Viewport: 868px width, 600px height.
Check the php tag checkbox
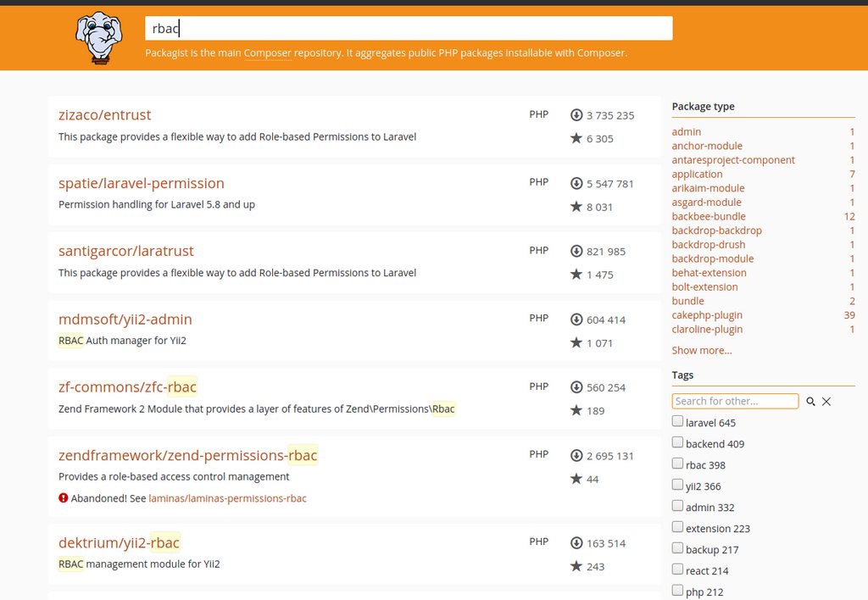(x=677, y=590)
